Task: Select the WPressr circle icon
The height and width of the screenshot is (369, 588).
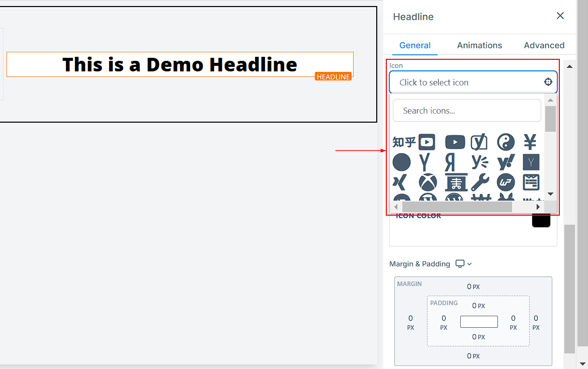Action: (x=506, y=182)
